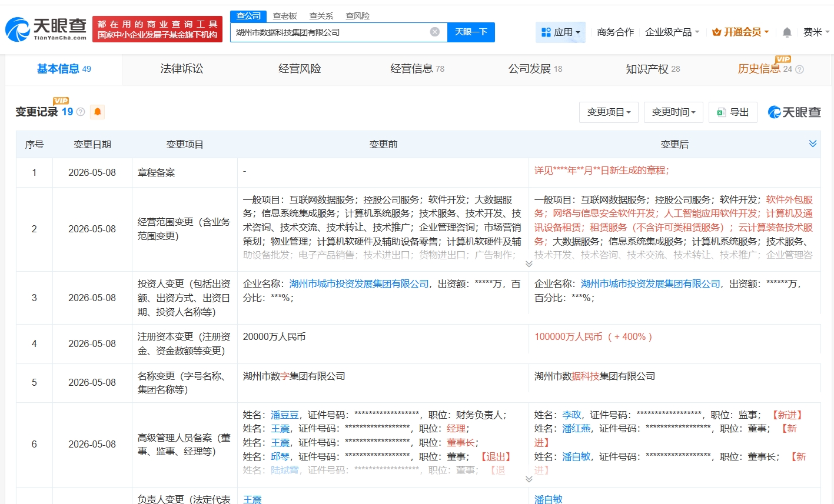
Task: Open 潘自敏 link in row 6
Action: click(576, 456)
